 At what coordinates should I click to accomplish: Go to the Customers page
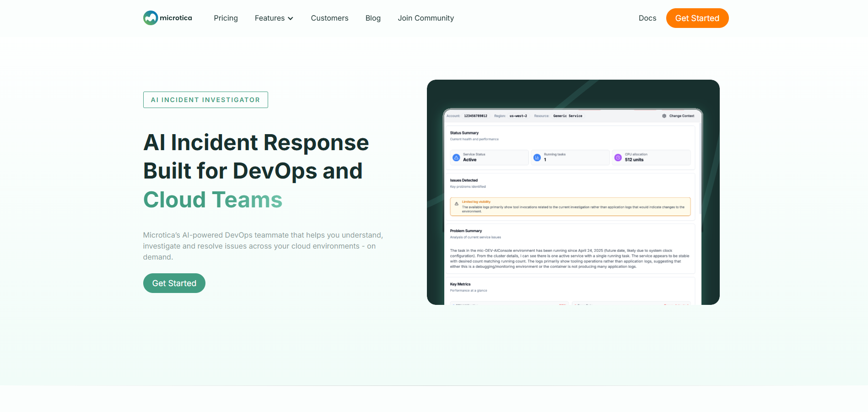click(x=329, y=18)
